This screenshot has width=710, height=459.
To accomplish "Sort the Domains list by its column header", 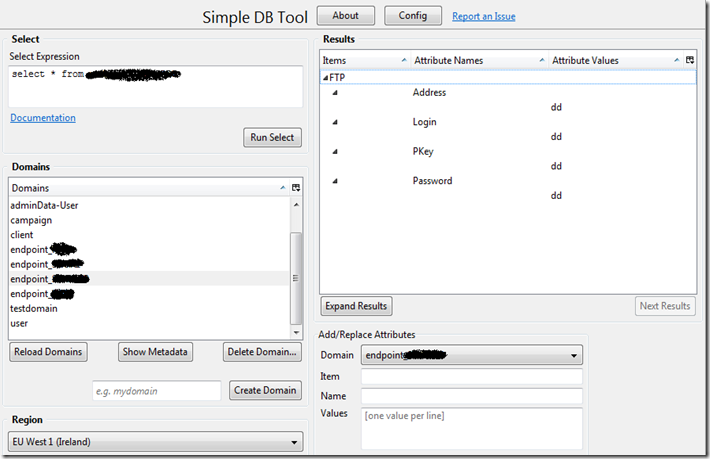I will [x=148, y=188].
